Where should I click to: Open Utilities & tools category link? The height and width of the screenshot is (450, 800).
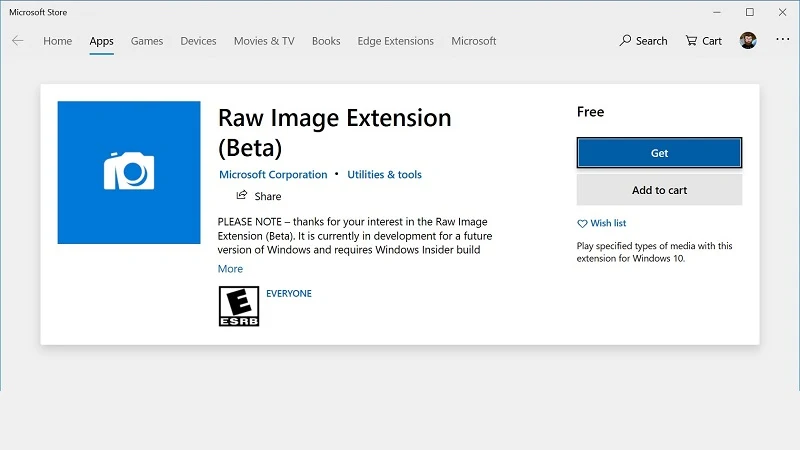point(384,174)
